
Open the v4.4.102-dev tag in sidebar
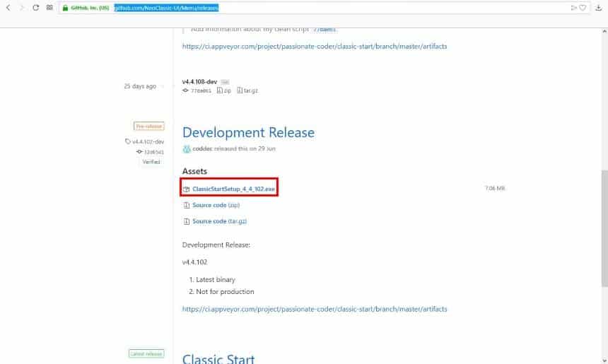coord(148,142)
